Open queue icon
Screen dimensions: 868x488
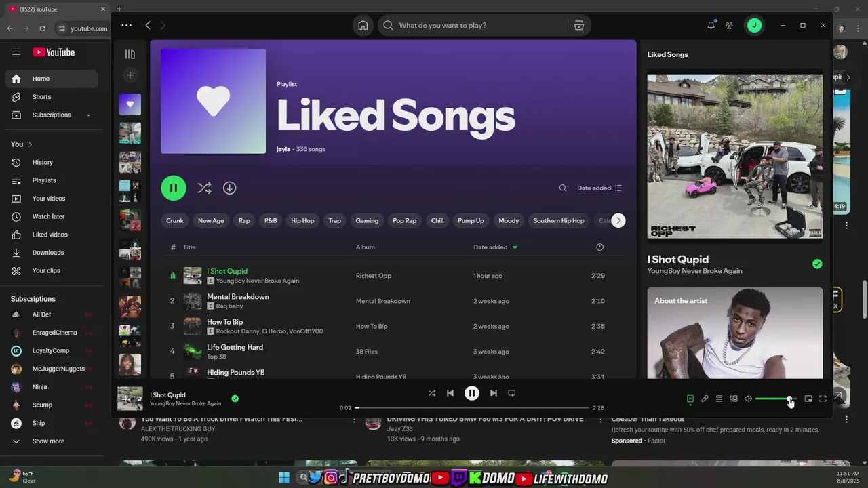tap(719, 399)
